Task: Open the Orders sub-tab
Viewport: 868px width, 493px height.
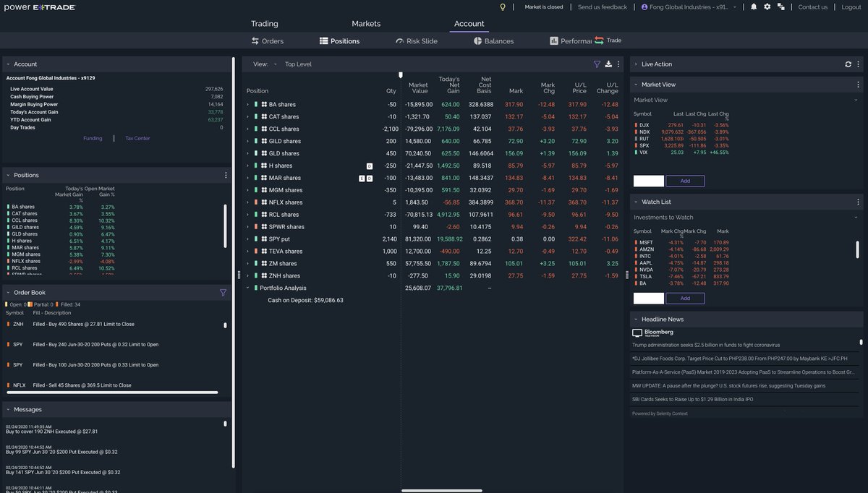Action: 268,41
